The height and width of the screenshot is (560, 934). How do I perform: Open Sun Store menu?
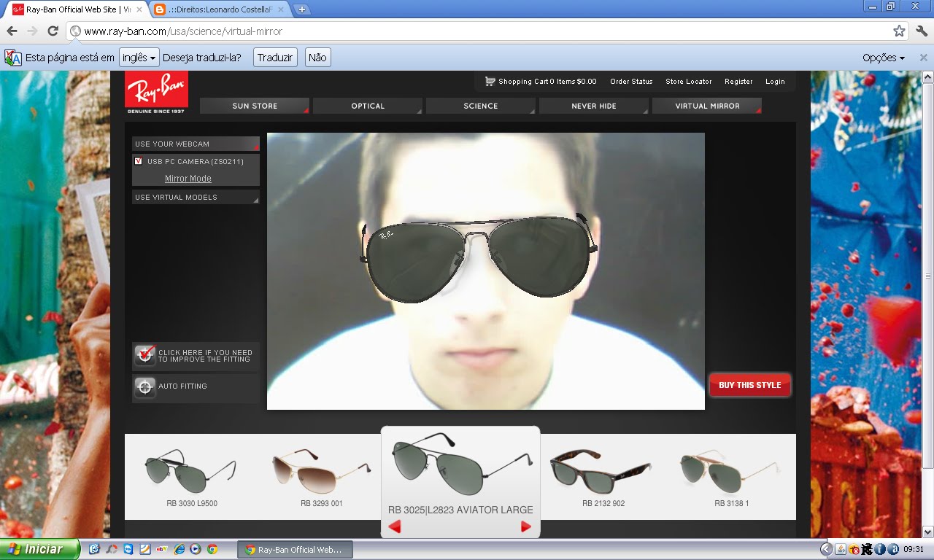pyautogui.click(x=255, y=106)
